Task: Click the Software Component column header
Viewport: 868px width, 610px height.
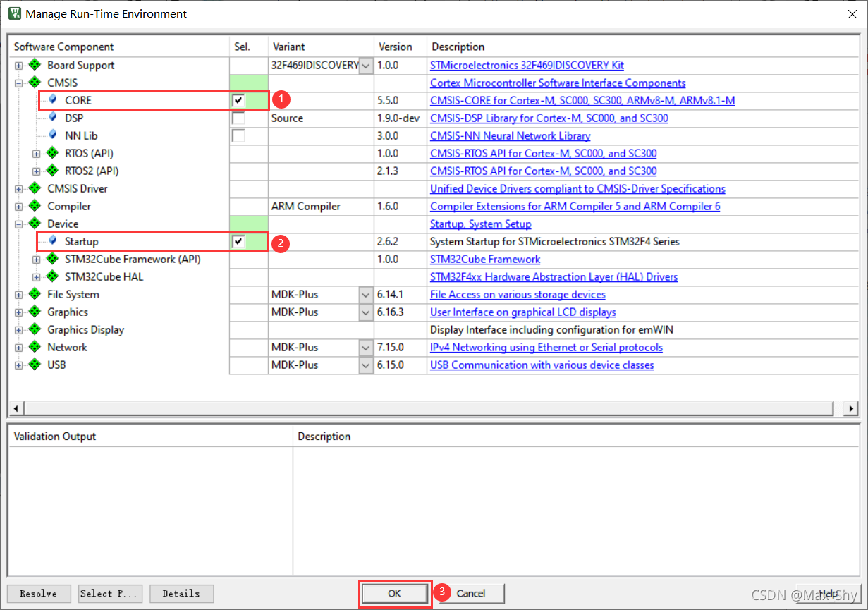Action: (x=119, y=47)
